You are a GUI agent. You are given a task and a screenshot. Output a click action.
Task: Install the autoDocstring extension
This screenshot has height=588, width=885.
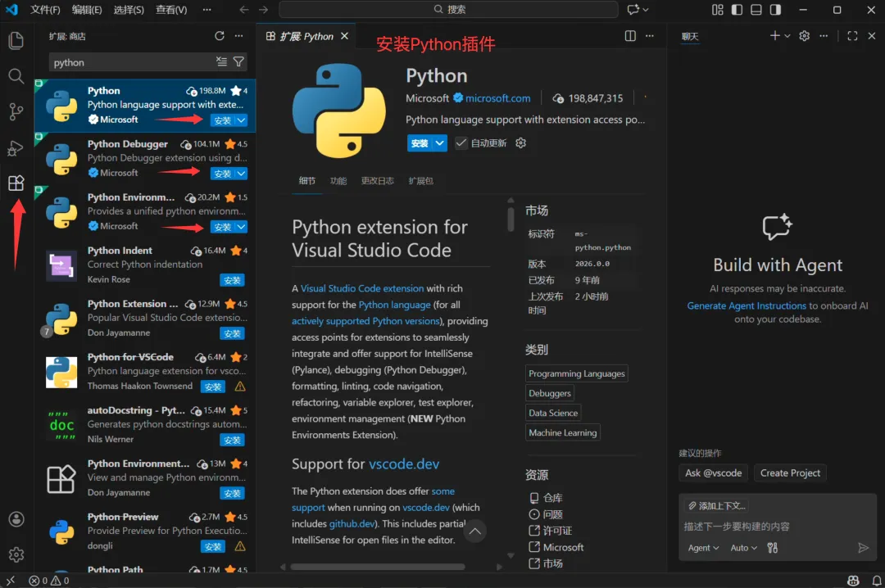click(232, 440)
